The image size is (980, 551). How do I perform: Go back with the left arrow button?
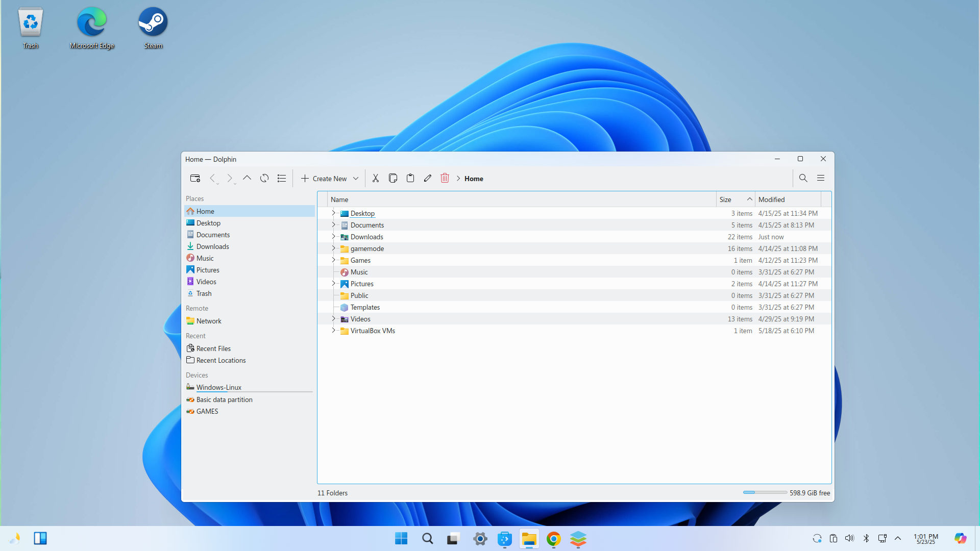pyautogui.click(x=212, y=178)
